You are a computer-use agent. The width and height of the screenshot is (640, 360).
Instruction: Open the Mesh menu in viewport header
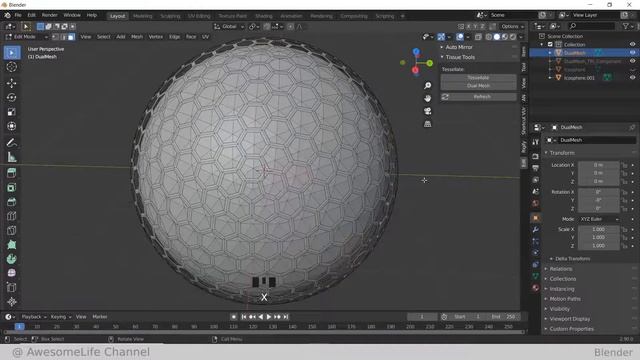click(137, 37)
